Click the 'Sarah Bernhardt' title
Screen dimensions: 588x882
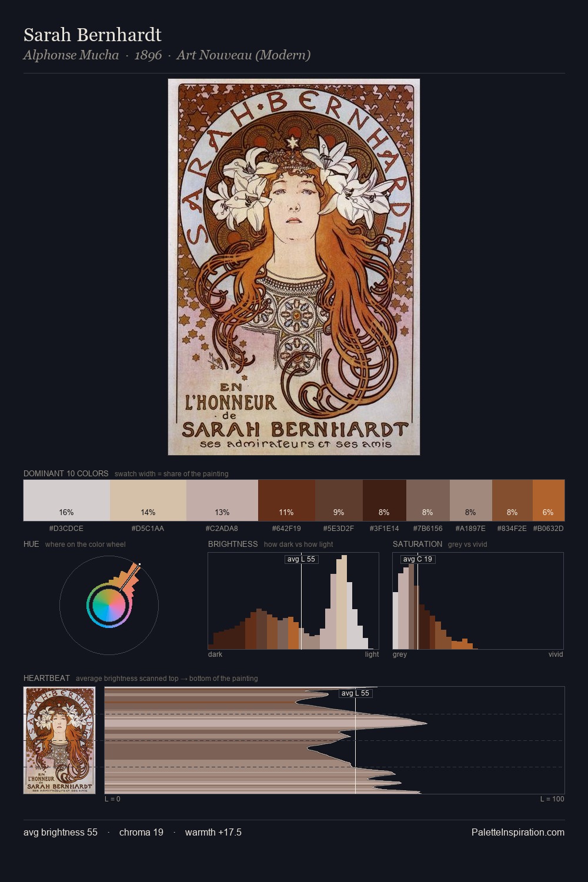tap(92, 35)
